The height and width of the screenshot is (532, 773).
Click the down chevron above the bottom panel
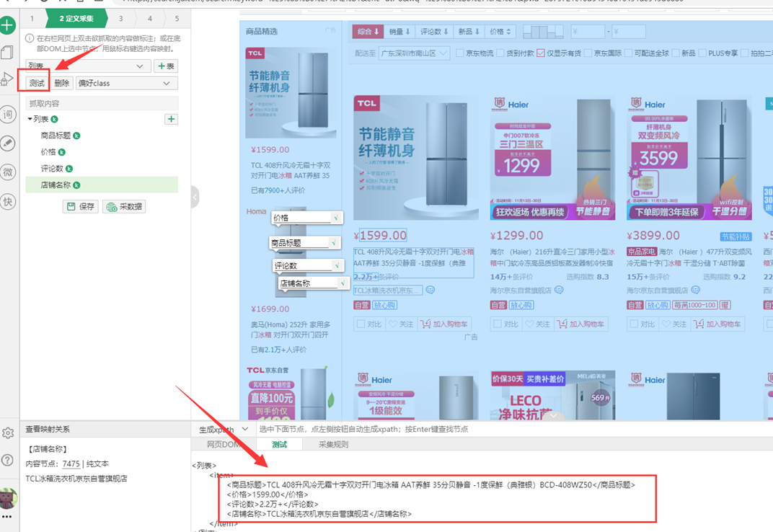coord(554,415)
